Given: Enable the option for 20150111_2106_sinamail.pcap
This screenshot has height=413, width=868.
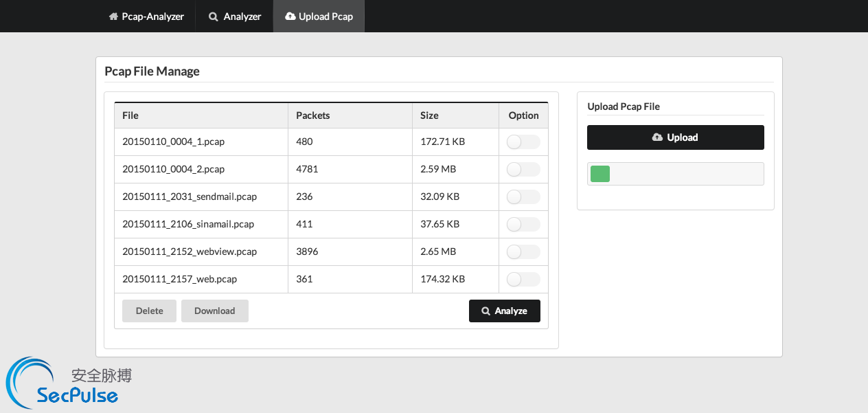Looking at the screenshot, I should click(x=523, y=225).
